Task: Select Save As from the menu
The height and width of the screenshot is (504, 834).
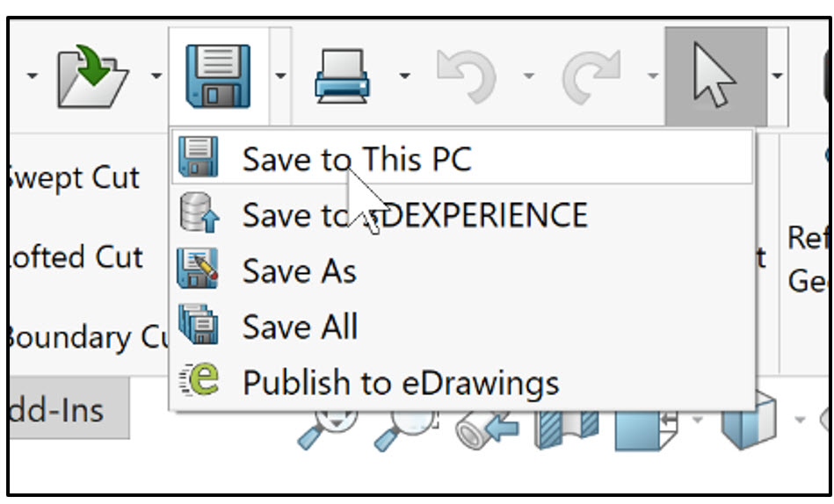Action: [x=462, y=270]
